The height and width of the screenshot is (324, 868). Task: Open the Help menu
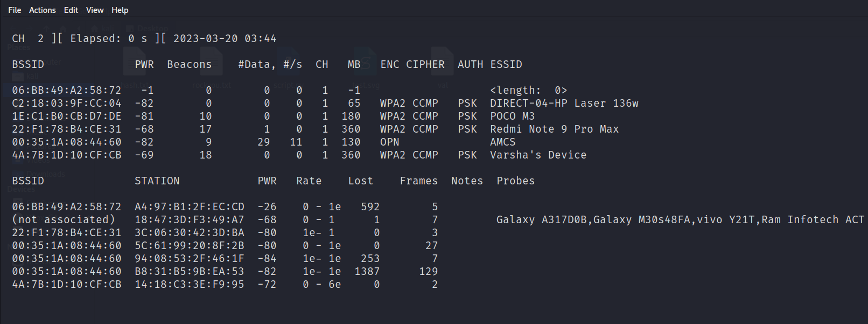click(x=120, y=10)
